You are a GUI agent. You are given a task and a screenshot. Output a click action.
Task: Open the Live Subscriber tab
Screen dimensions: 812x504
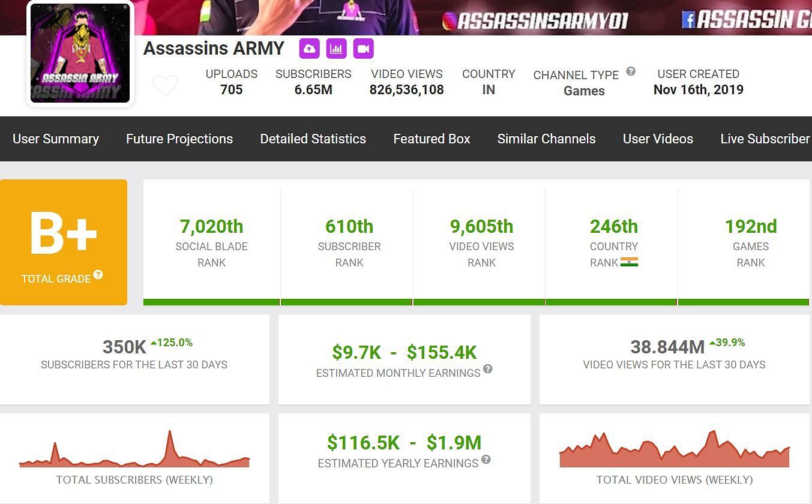(x=765, y=139)
